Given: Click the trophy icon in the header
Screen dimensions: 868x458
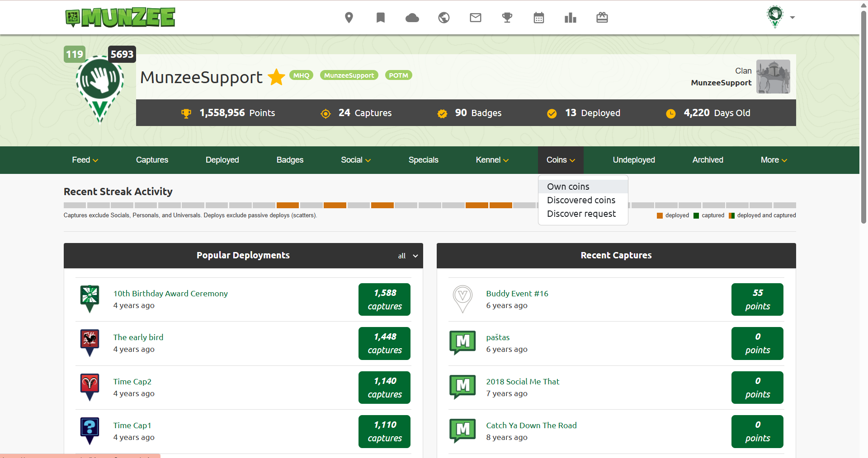Looking at the screenshot, I should click(507, 18).
